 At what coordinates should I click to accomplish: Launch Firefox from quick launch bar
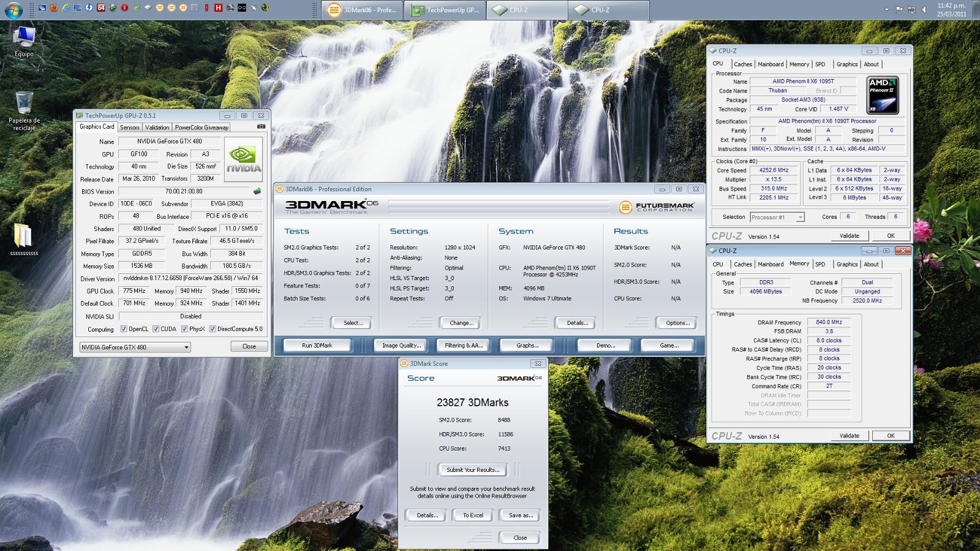[54, 8]
